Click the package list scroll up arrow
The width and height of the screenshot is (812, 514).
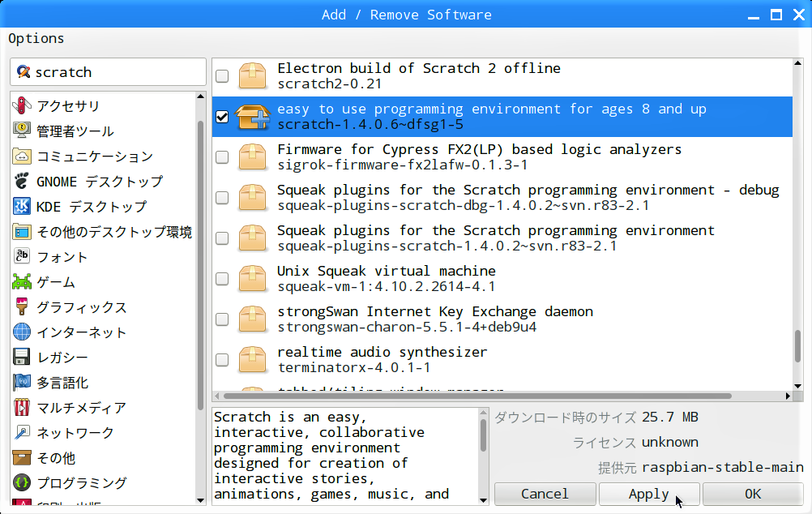tap(797, 63)
